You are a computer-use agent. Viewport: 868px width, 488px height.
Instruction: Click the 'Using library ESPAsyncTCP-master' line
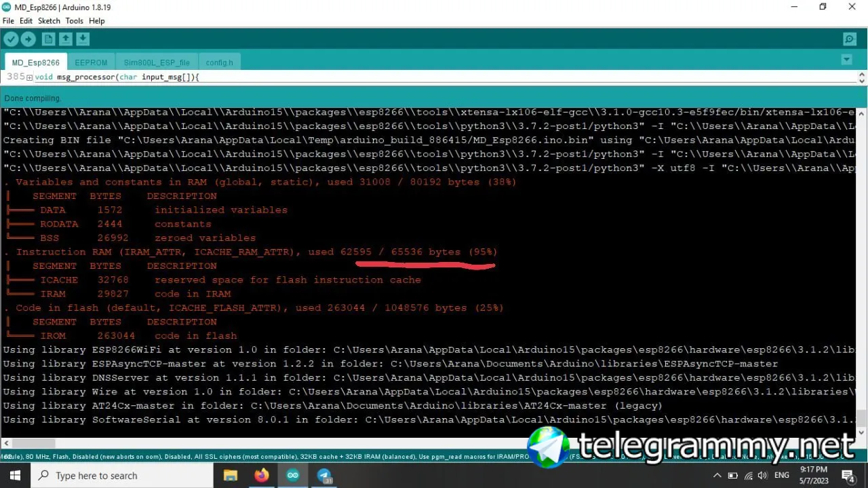(391, 364)
